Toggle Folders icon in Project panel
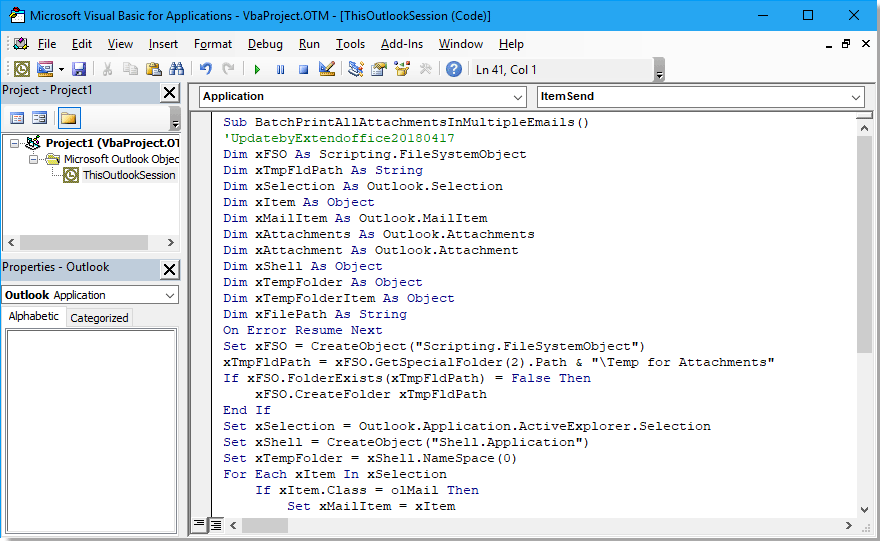The image size is (880, 541). (68, 118)
